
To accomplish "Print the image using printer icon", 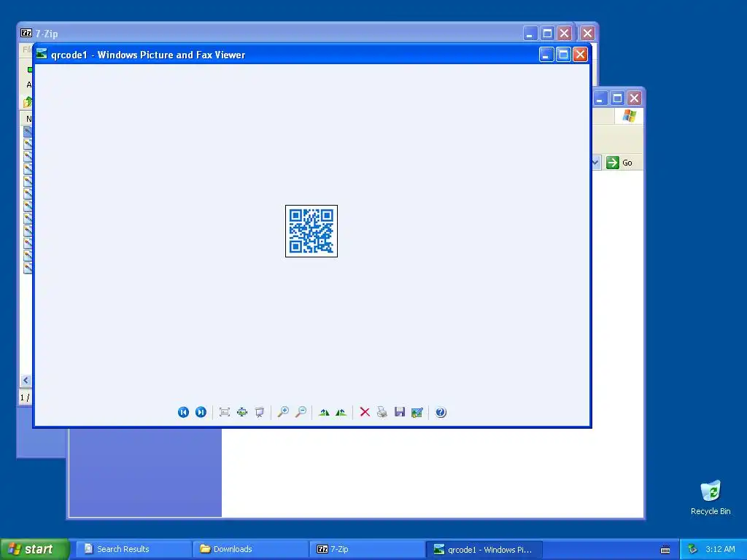I will pyautogui.click(x=382, y=413).
